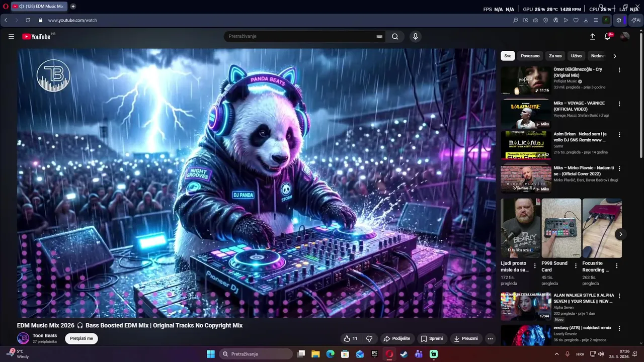
Task: Open the Toon Beats channel avatar
Action: (x=23, y=338)
